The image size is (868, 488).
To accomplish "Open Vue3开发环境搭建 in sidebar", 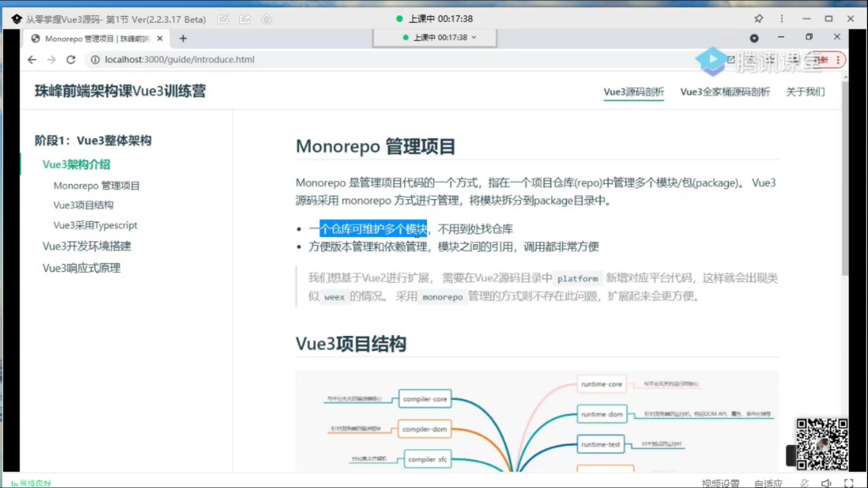I will 87,246.
